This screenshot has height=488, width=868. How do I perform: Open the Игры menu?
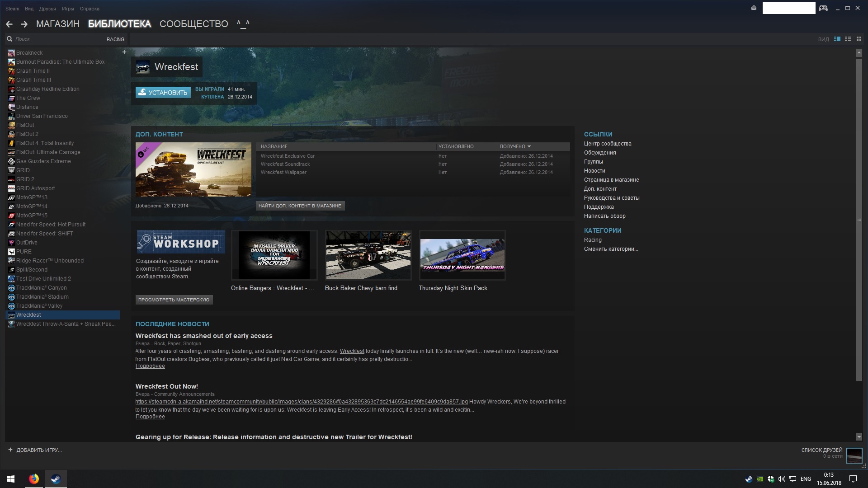point(68,9)
